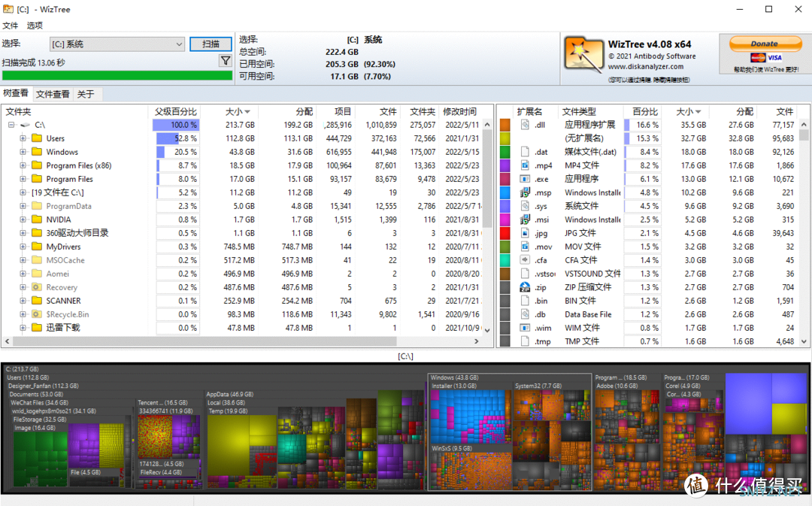
Task: Click the Donate button
Action: (x=765, y=44)
